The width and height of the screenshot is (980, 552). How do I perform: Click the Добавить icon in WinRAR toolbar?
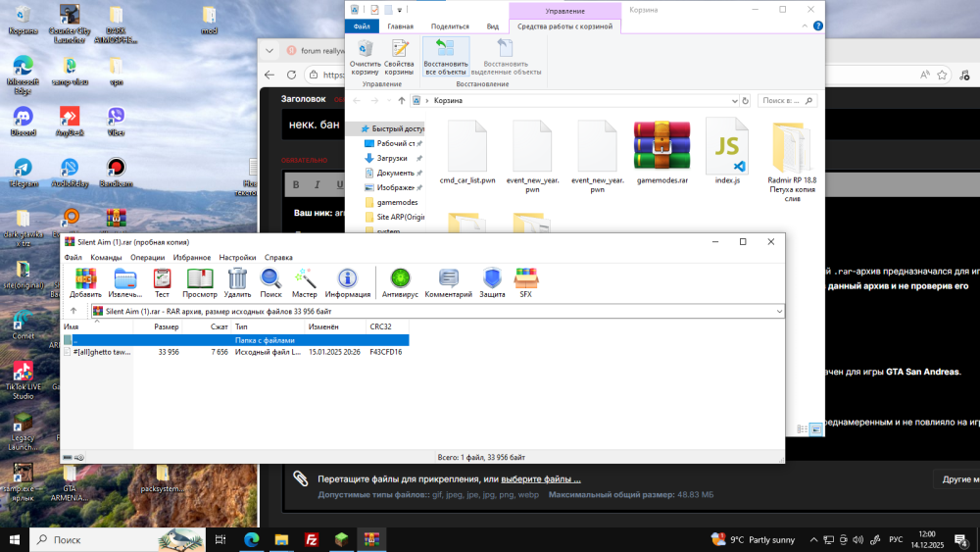tap(85, 283)
